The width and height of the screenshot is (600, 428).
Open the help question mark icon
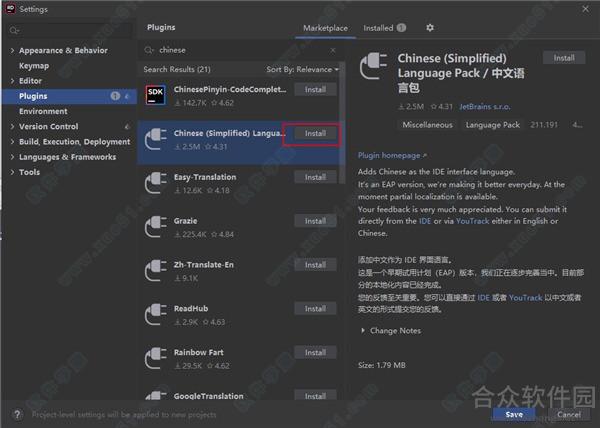(17, 414)
